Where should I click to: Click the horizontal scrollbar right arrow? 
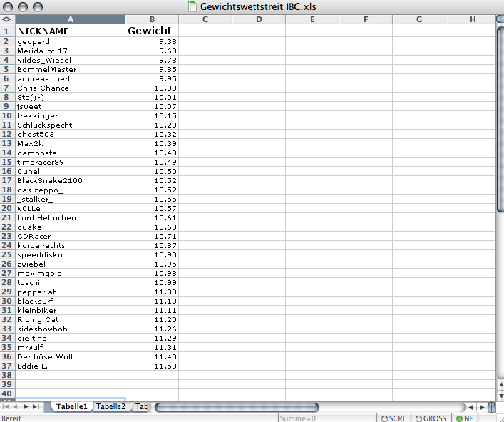pyautogui.click(x=482, y=407)
